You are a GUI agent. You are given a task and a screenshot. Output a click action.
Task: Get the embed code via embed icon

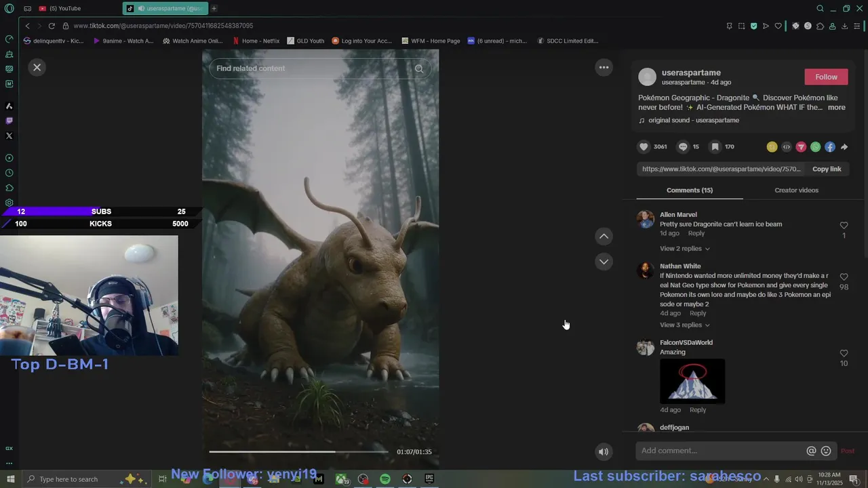pyautogui.click(x=787, y=147)
